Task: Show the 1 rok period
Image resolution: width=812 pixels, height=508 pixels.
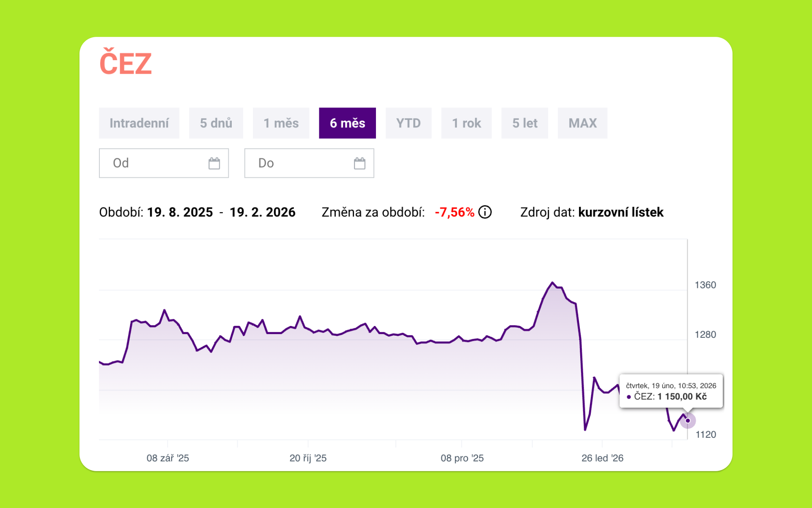Action: (466, 123)
